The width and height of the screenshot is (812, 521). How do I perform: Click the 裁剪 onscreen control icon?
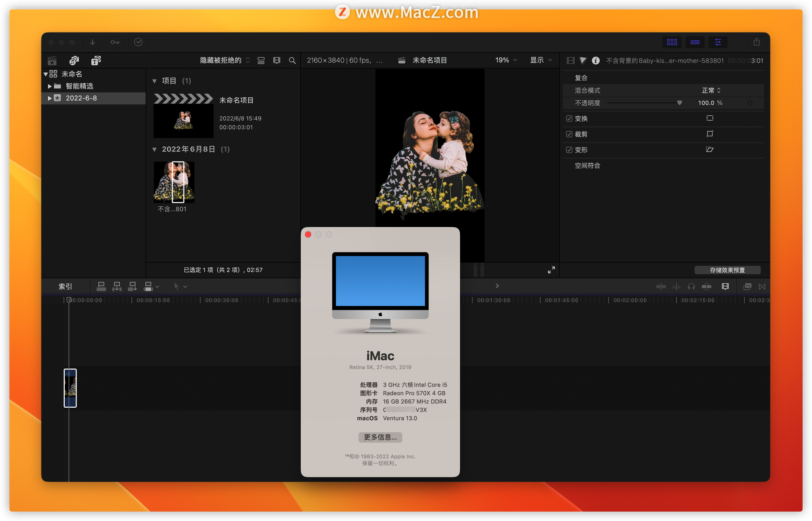(x=710, y=134)
